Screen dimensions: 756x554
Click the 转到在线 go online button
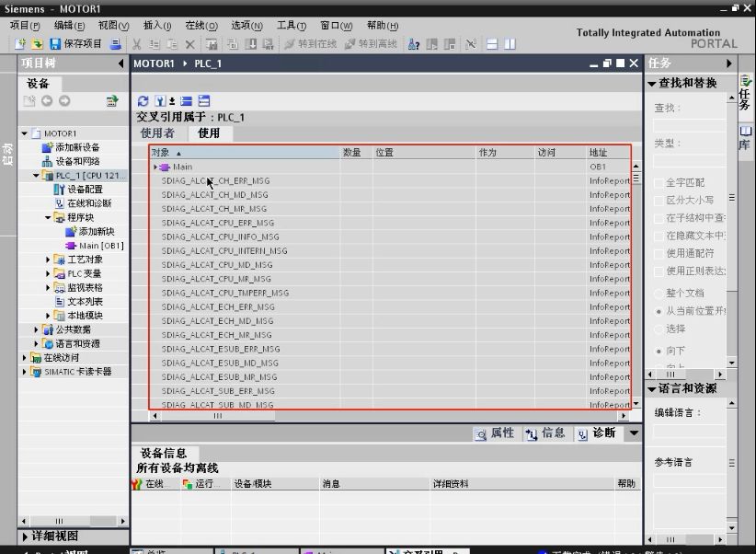tap(311, 44)
